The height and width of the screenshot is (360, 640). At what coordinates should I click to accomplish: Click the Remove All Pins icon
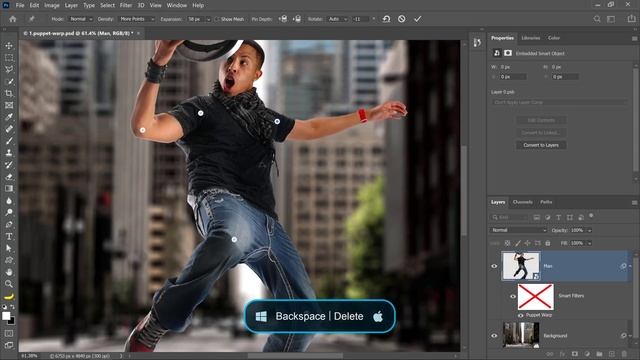[386, 19]
